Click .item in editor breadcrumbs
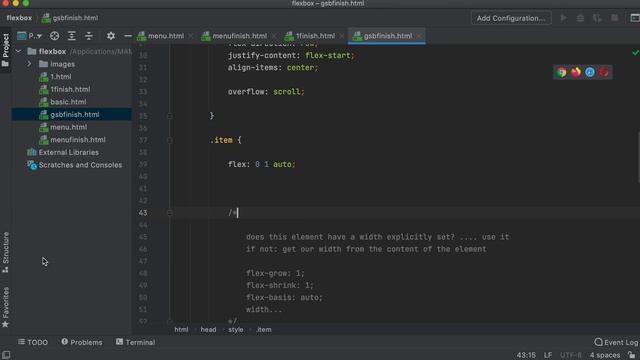Image resolution: width=640 pixels, height=360 pixels. tap(263, 330)
